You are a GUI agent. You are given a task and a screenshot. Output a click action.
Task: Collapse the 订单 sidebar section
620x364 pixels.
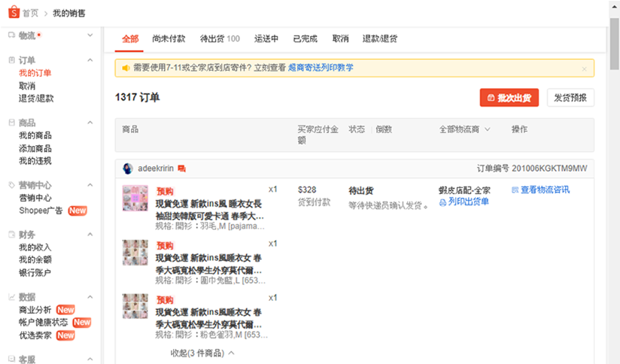(90, 60)
